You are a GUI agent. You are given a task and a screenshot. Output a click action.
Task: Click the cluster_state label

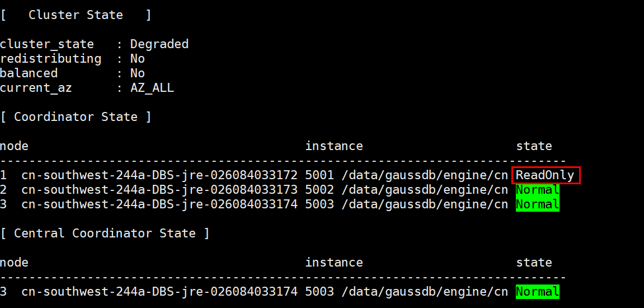click(47, 44)
